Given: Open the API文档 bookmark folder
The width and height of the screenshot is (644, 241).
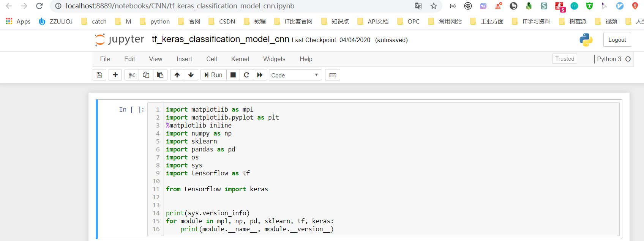Looking at the screenshot, I should tap(373, 21).
